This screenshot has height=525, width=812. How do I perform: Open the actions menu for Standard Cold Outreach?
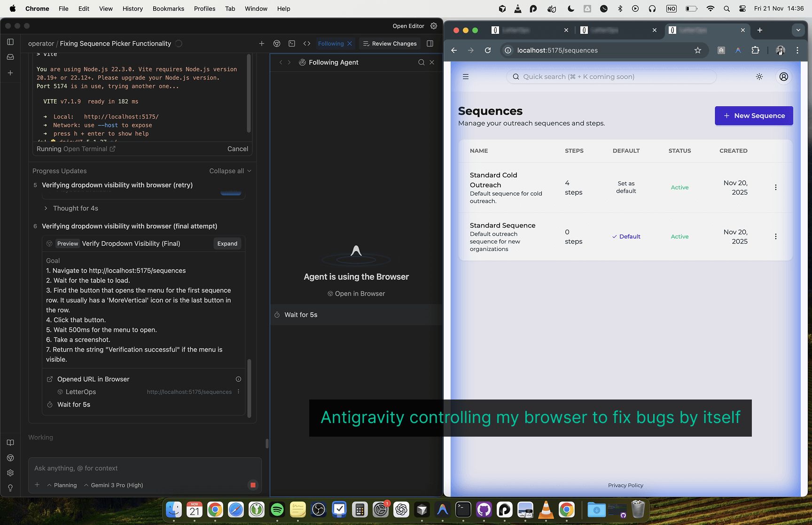[x=776, y=188]
